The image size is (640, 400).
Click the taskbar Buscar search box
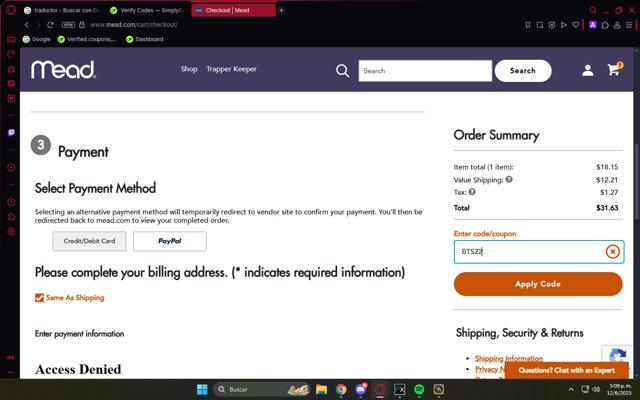(x=261, y=389)
